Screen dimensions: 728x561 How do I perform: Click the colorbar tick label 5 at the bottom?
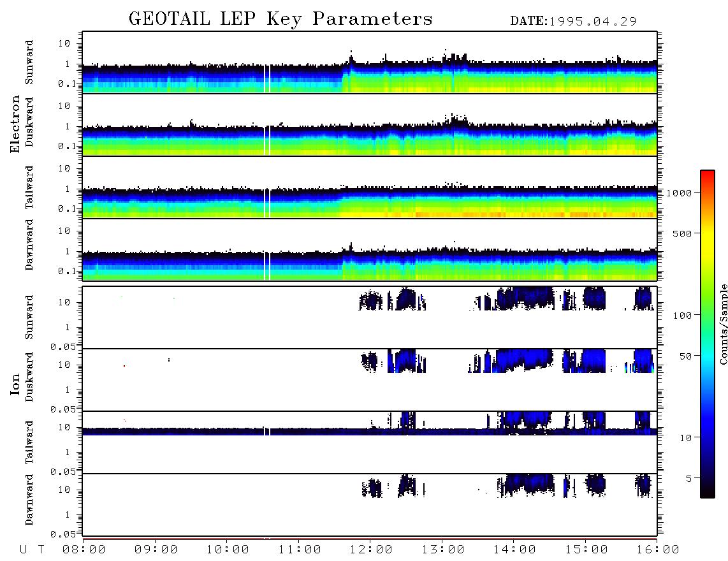coord(688,479)
